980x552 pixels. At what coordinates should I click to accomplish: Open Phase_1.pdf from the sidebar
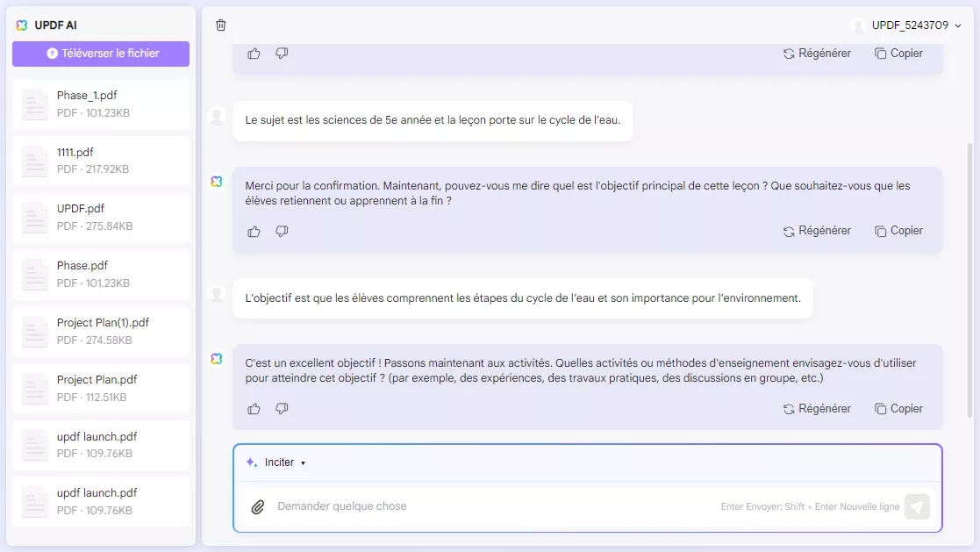pyautogui.click(x=100, y=103)
